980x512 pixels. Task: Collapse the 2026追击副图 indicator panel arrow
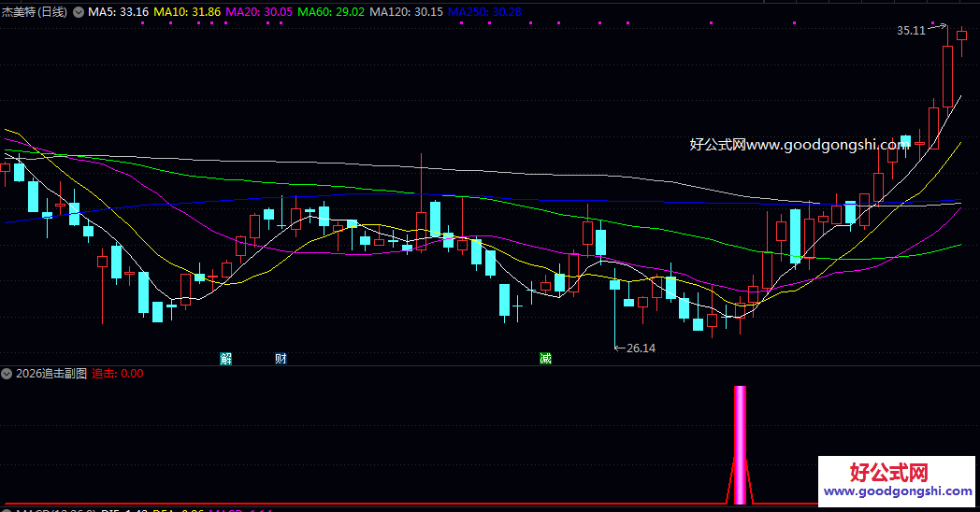tap(7, 374)
